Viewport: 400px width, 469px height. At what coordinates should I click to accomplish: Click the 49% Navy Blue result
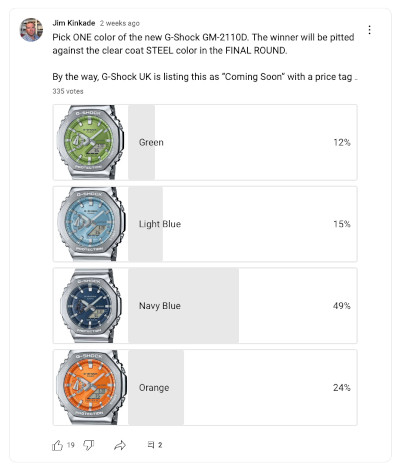click(x=342, y=306)
